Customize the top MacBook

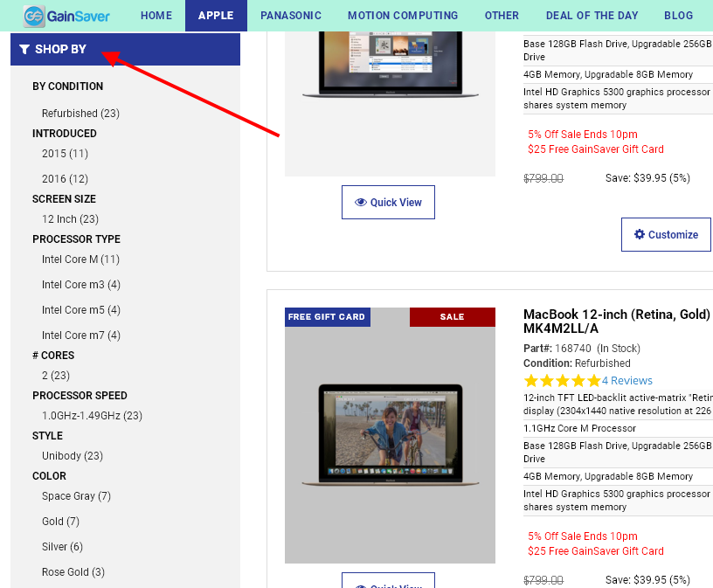pos(666,235)
